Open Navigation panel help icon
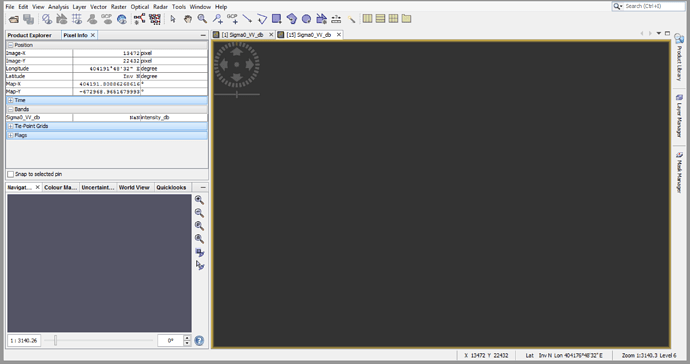The width and height of the screenshot is (690, 364). pos(199,341)
